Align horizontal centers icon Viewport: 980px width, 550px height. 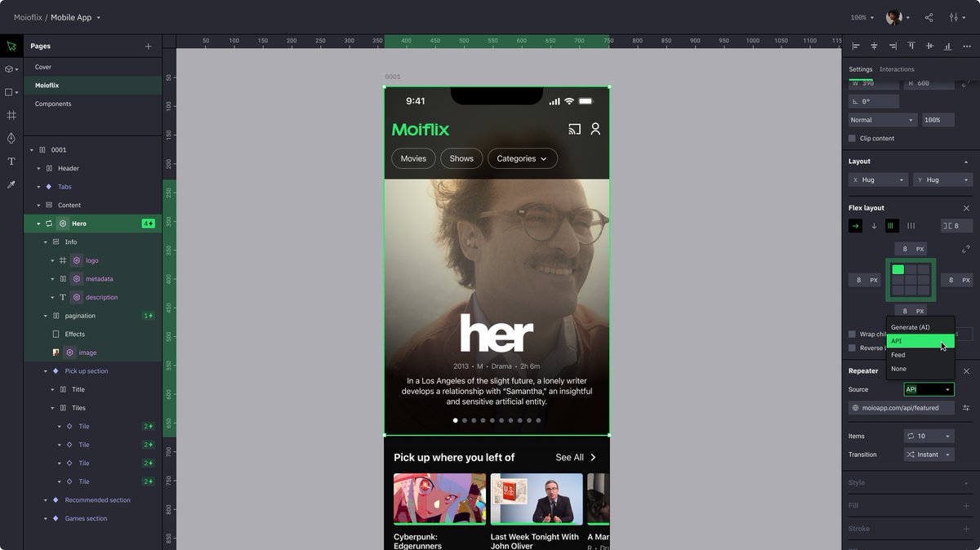point(874,47)
